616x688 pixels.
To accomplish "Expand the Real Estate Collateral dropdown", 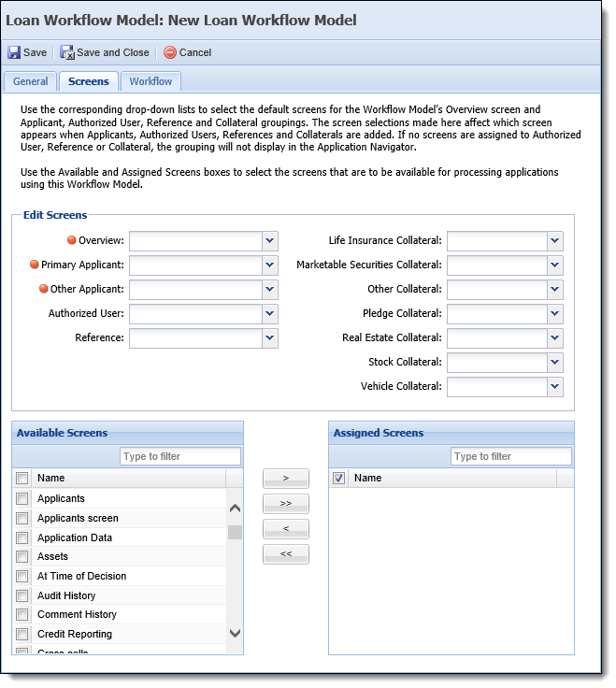I will pos(555,337).
